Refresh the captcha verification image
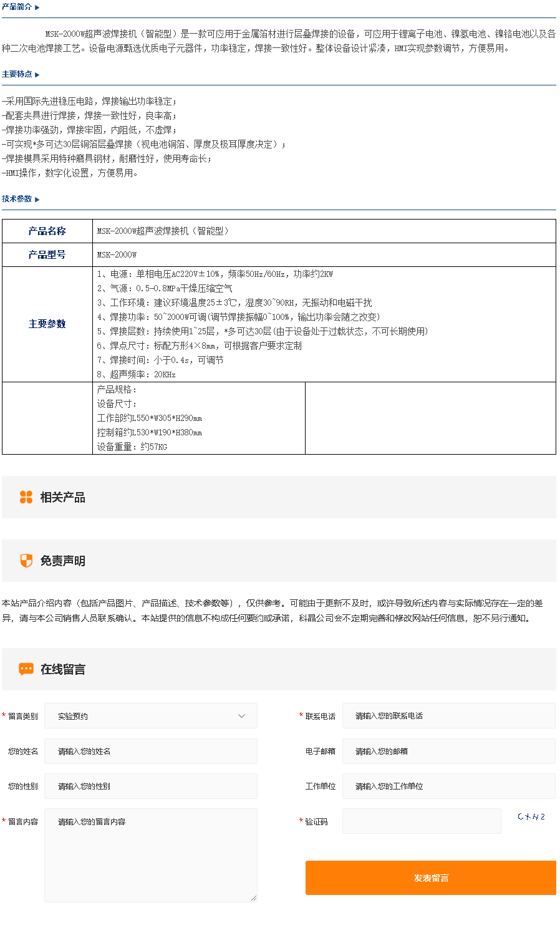Image resolution: width=560 pixels, height=943 pixels. (531, 817)
